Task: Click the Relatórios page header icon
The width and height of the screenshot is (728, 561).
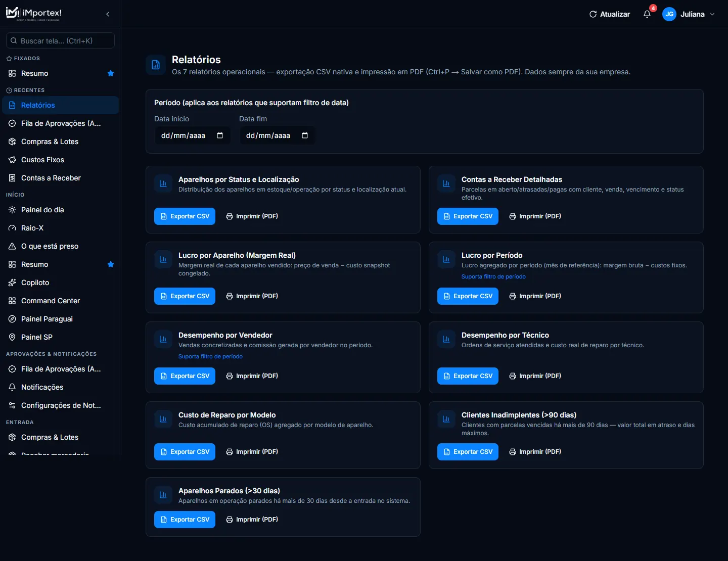Action: click(x=156, y=65)
